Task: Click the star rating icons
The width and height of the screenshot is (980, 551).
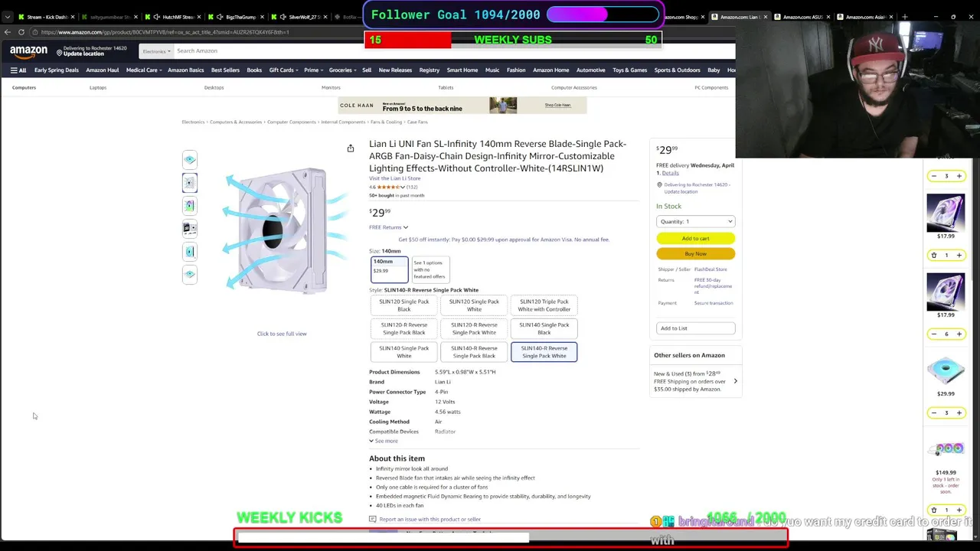Action: [389, 187]
